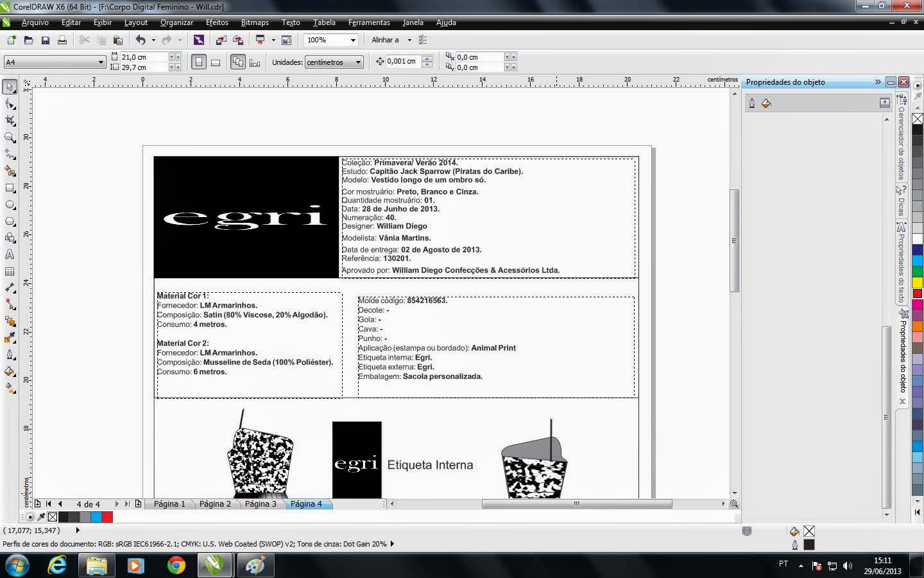This screenshot has height=578, width=924.
Task: Select the Fill bucket tool
Action: coord(10,371)
